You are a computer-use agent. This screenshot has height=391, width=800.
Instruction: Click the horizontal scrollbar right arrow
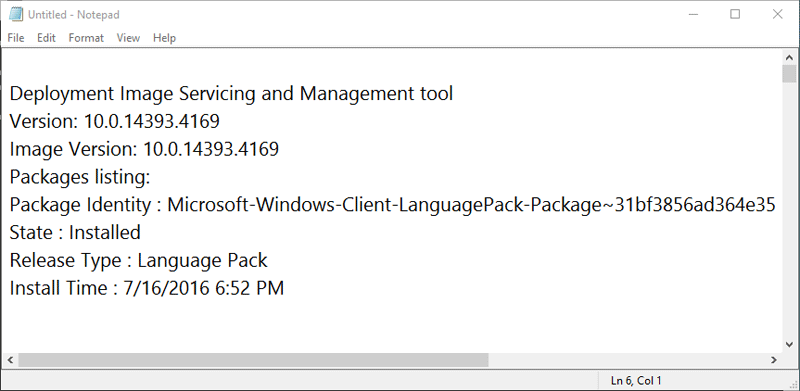pyautogui.click(x=774, y=360)
